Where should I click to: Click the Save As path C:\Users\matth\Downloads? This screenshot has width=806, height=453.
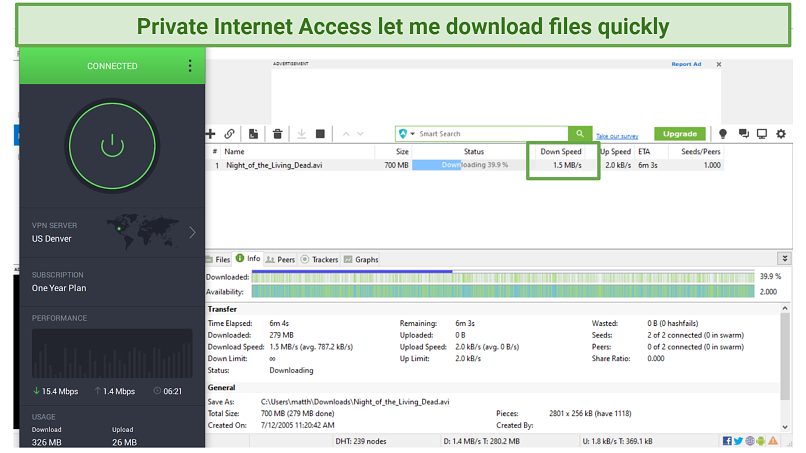[355, 402]
